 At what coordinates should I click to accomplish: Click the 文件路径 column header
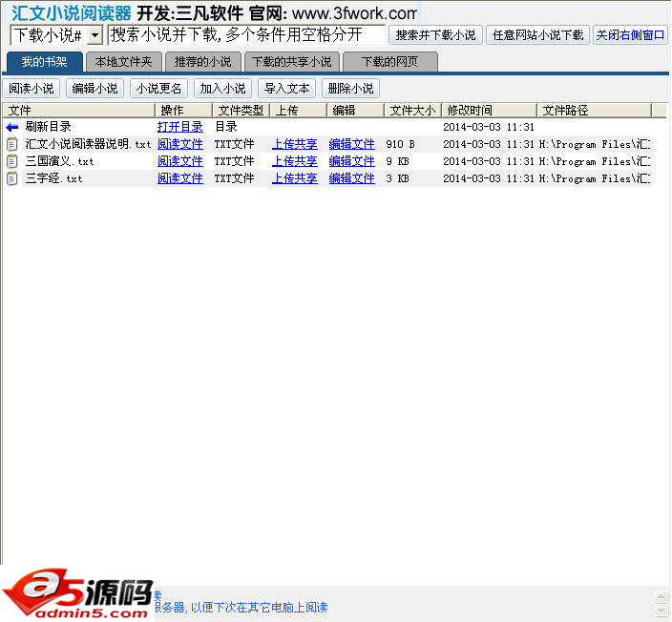(594, 110)
